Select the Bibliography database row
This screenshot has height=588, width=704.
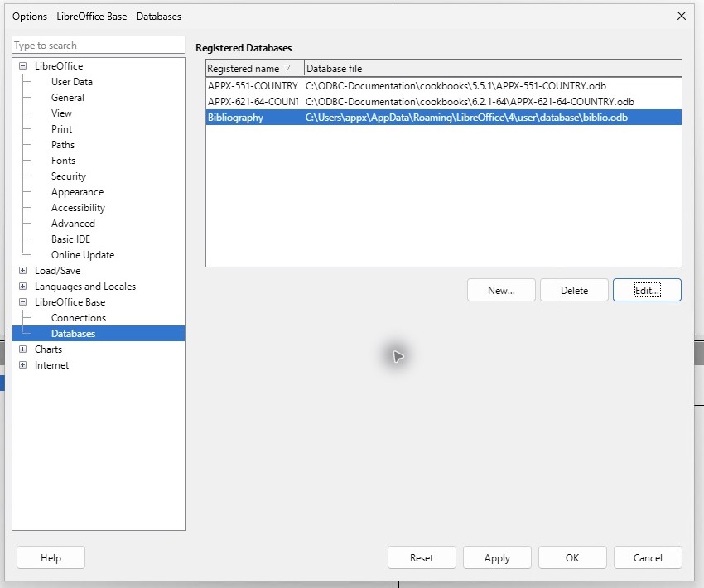[x=444, y=117]
